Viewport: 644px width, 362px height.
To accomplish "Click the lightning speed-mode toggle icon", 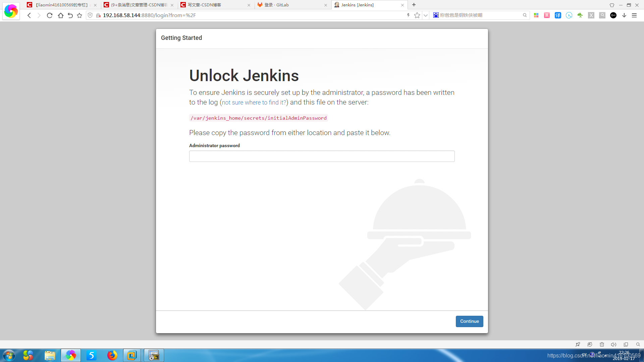I will pyautogui.click(x=408, y=15).
